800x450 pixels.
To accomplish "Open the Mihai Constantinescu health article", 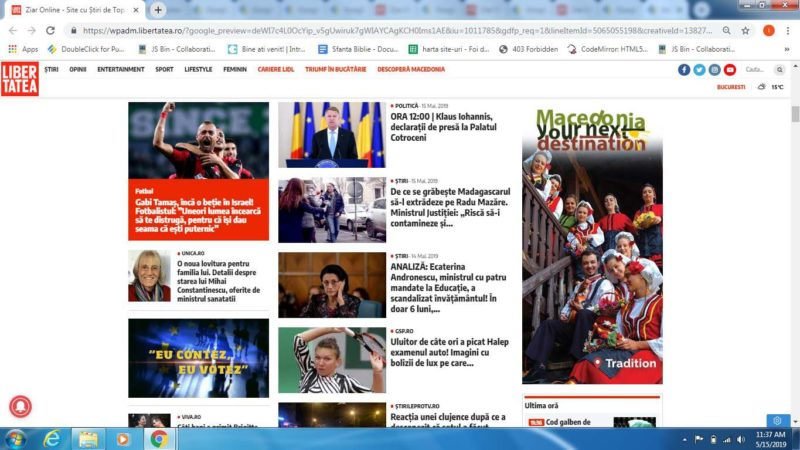I will coord(219,281).
